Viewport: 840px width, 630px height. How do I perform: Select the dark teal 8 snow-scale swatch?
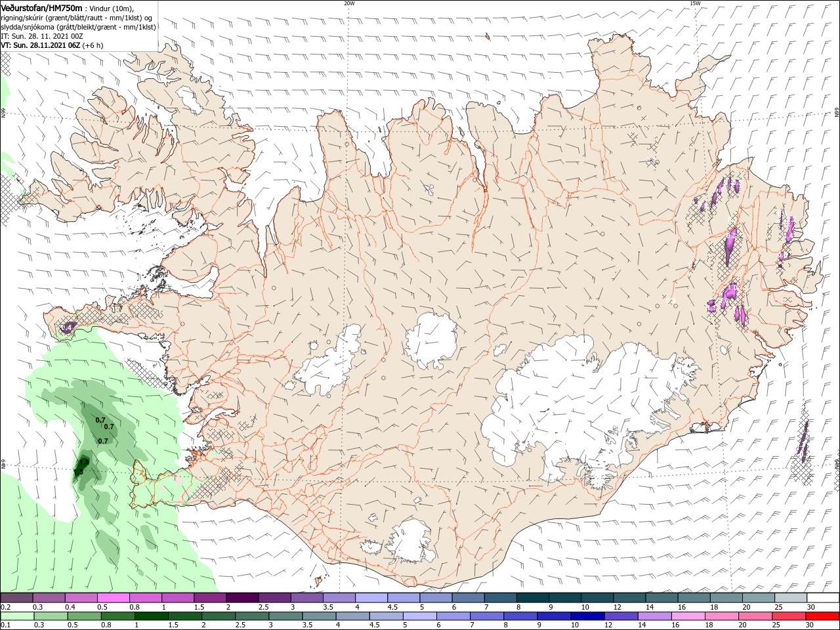pyautogui.click(x=532, y=598)
